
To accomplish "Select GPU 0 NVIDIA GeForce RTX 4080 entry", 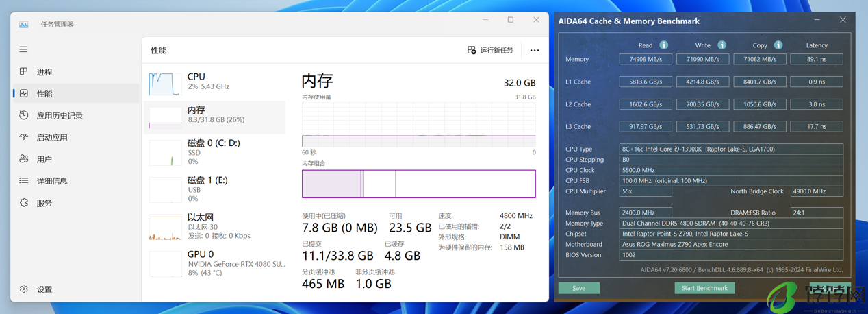I will click(x=215, y=263).
